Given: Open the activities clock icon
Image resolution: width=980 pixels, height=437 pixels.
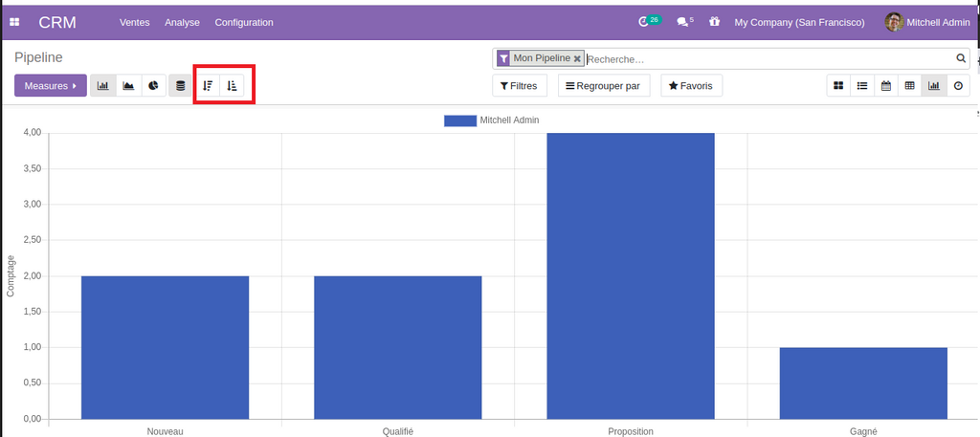Looking at the screenshot, I should click(644, 22).
